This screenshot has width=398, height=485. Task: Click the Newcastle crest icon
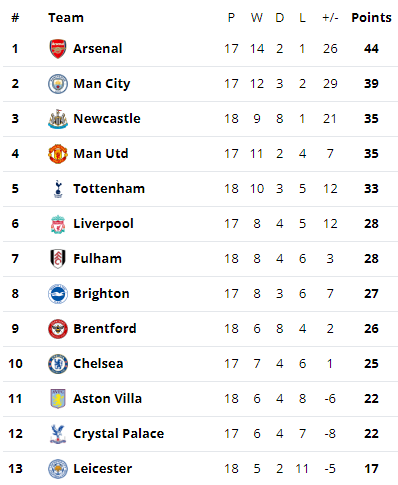58,119
